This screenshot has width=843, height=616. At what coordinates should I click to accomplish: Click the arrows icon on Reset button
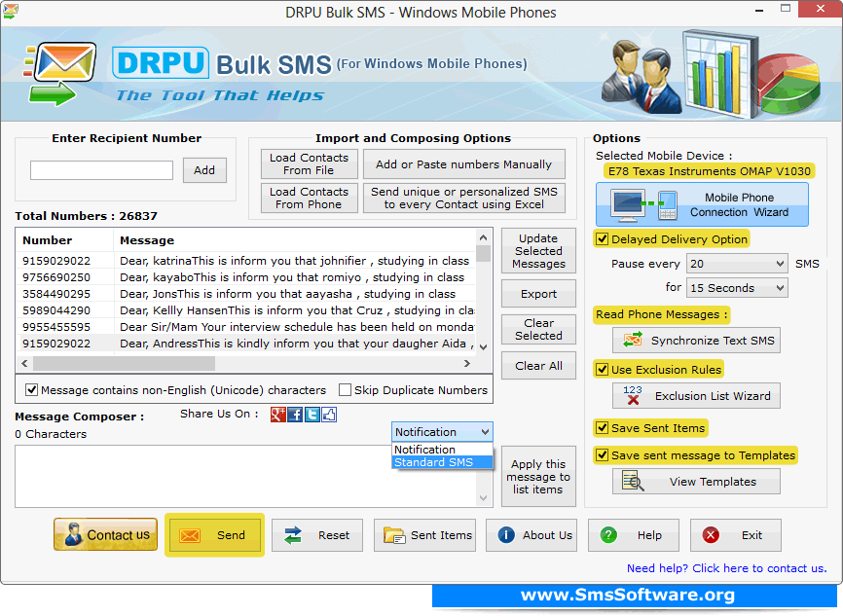coord(293,535)
